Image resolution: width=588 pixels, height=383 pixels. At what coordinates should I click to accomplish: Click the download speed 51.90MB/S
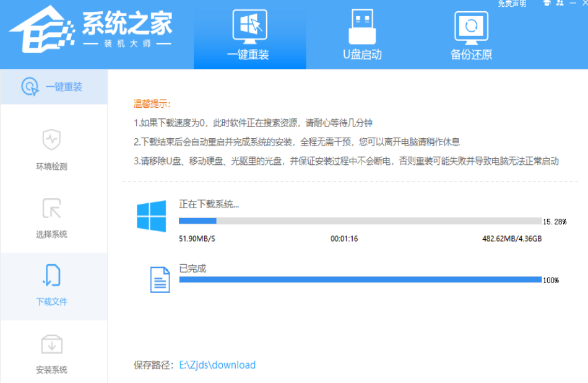[197, 239]
